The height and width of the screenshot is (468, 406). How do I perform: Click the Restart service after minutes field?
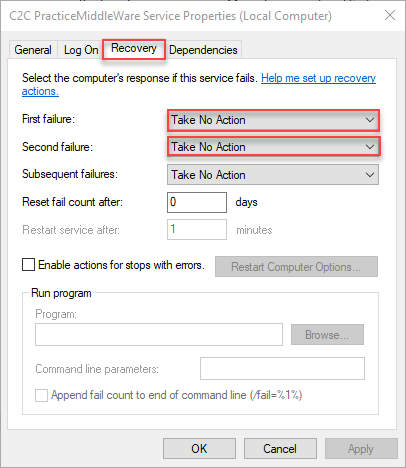(197, 229)
